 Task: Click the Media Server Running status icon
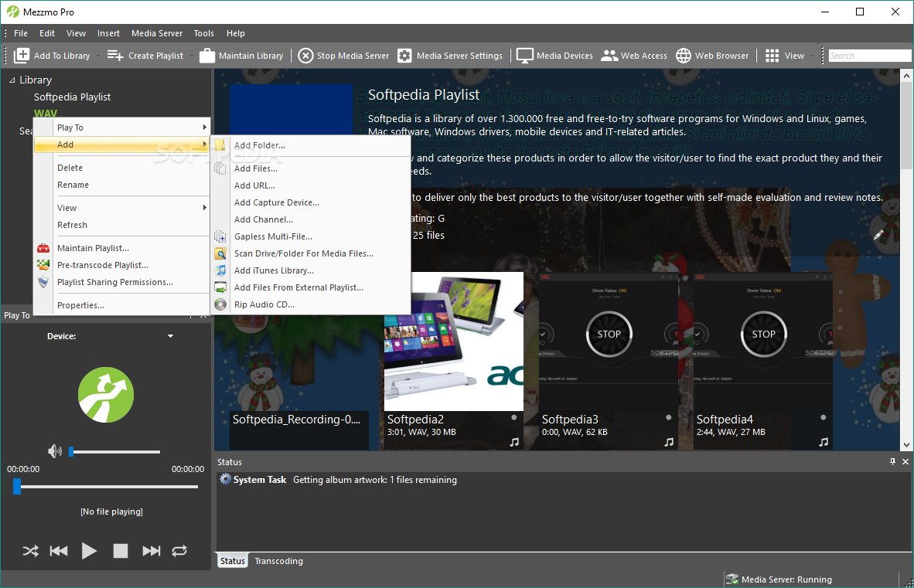(732, 580)
